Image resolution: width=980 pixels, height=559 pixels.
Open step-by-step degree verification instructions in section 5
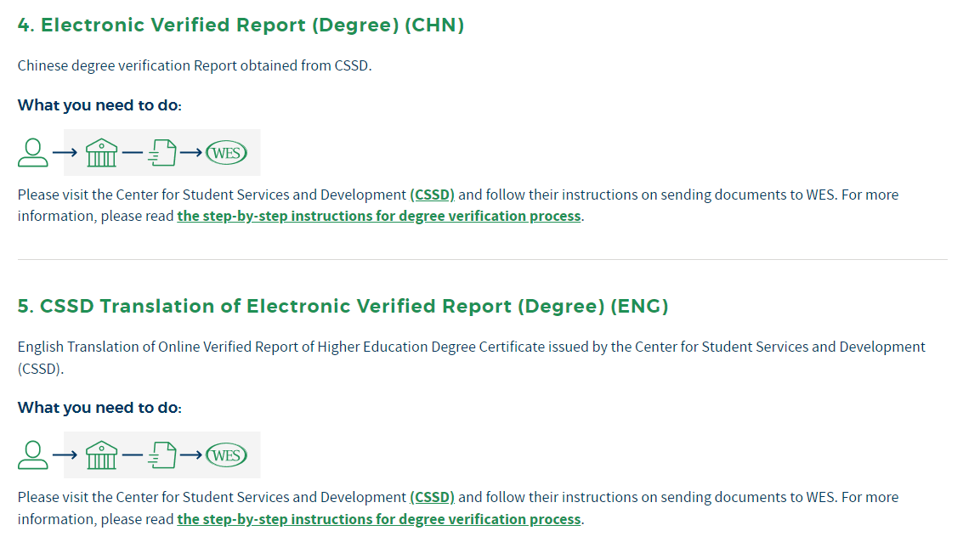click(378, 519)
